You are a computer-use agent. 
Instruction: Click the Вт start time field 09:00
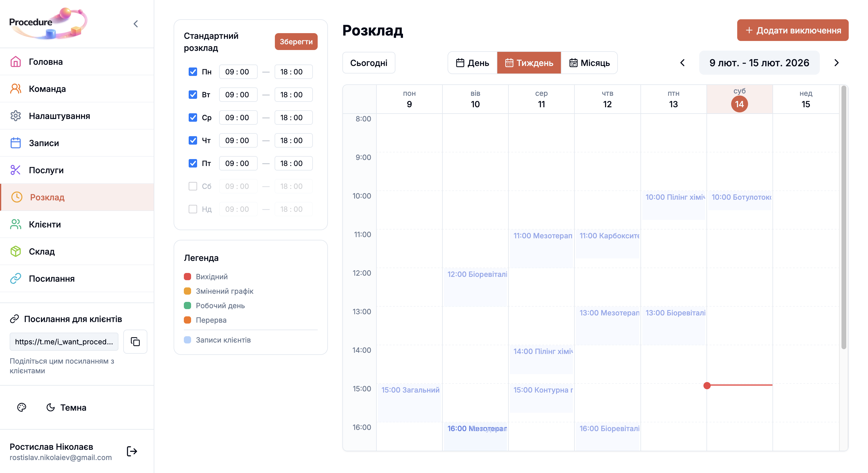(237, 95)
